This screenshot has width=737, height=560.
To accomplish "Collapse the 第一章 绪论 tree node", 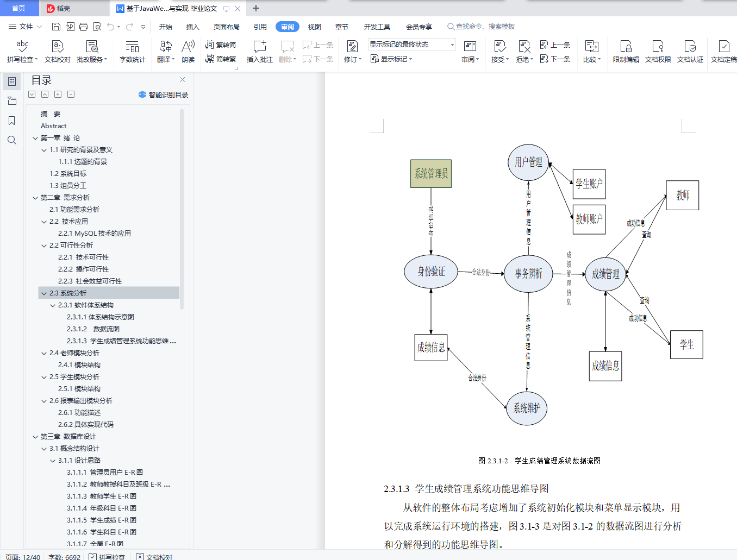I will click(35, 138).
